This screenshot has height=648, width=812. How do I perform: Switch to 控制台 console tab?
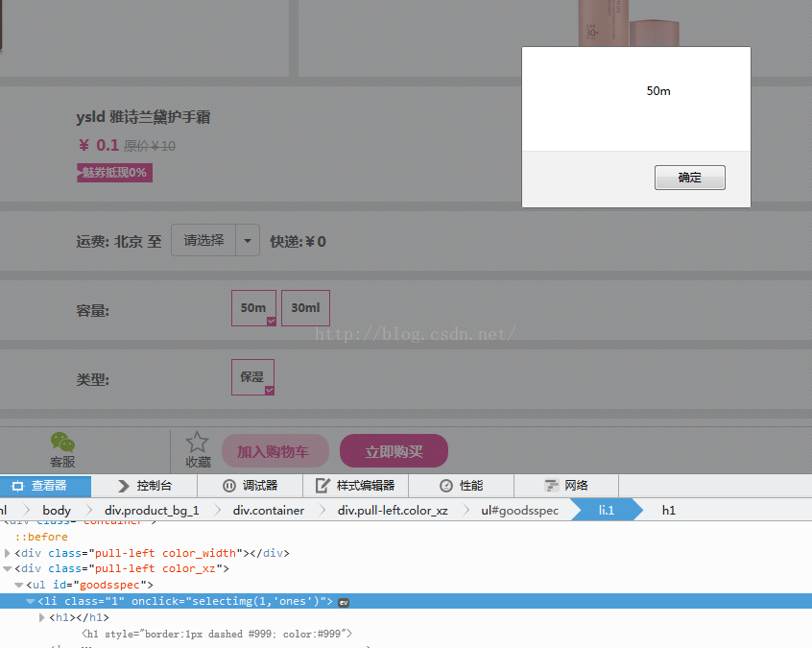pyautogui.click(x=145, y=486)
